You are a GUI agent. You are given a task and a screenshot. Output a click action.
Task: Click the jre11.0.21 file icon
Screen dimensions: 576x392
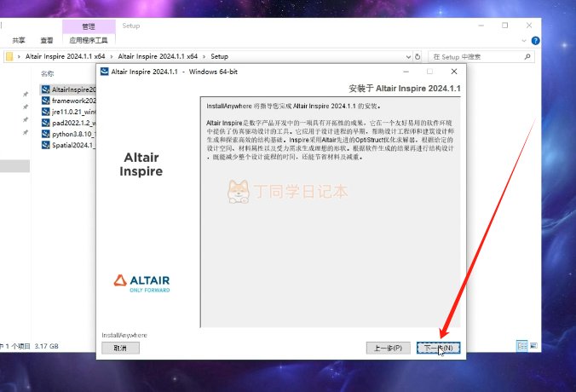click(x=45, y=112)
